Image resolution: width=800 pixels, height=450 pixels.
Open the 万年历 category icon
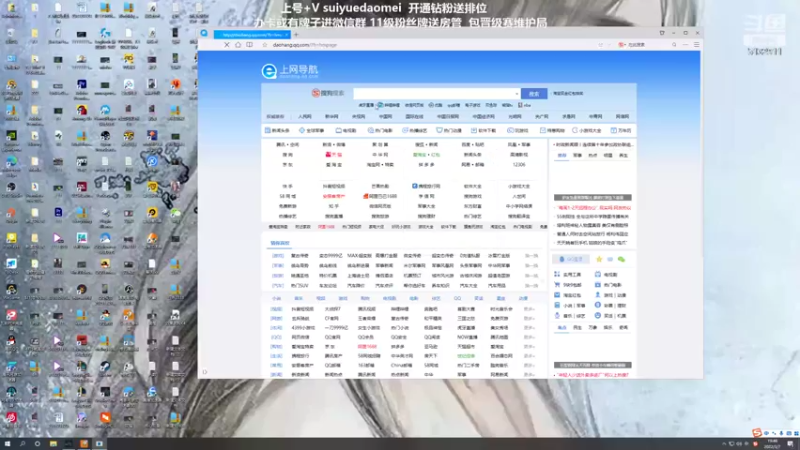click(x=621, y=131)
